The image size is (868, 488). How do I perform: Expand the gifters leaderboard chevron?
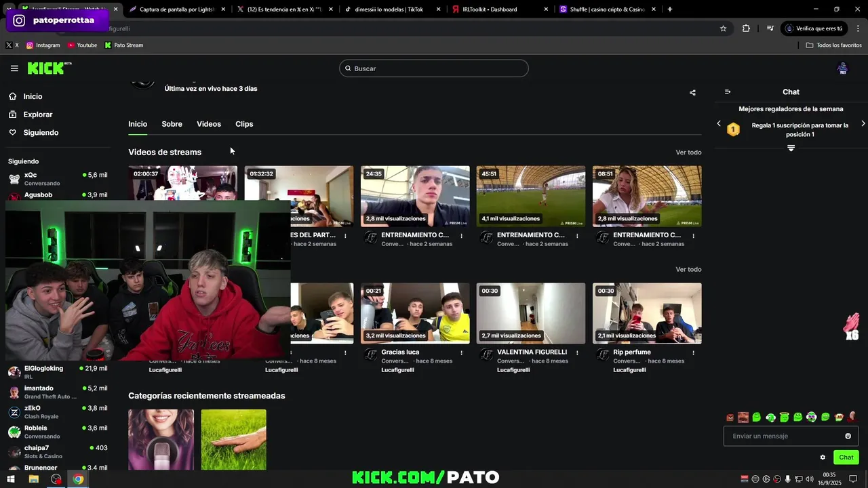pyautogui.click(x=791, y=148)
